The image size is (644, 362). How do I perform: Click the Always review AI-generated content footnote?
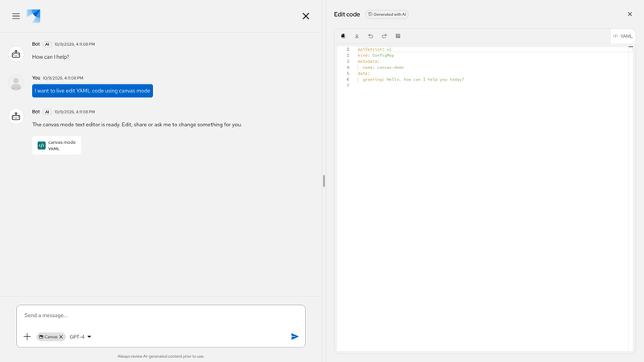coord(160,356)
